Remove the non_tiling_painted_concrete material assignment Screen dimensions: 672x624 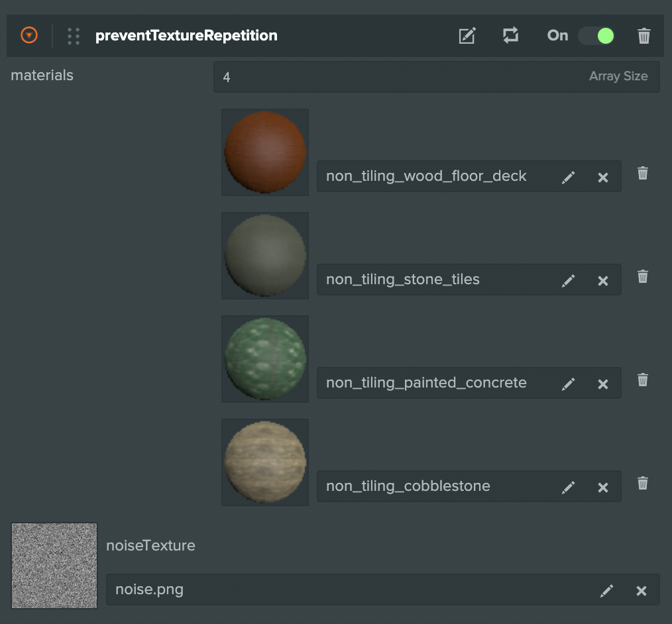(603, 383)
